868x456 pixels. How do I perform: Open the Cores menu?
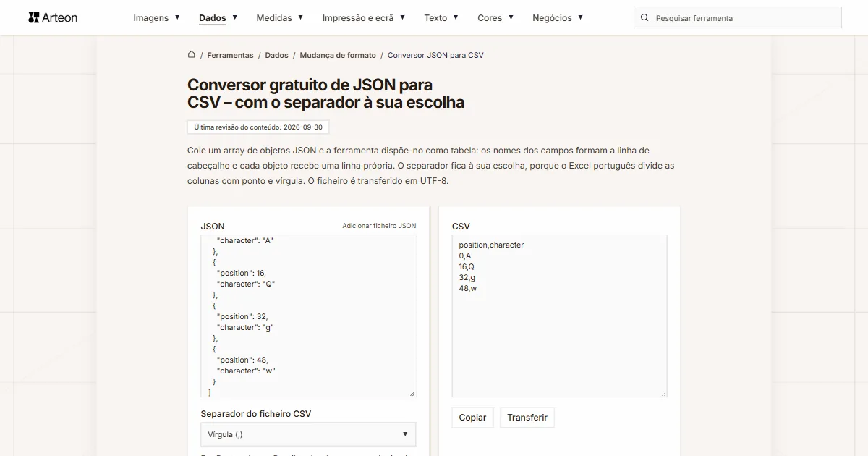490,17
